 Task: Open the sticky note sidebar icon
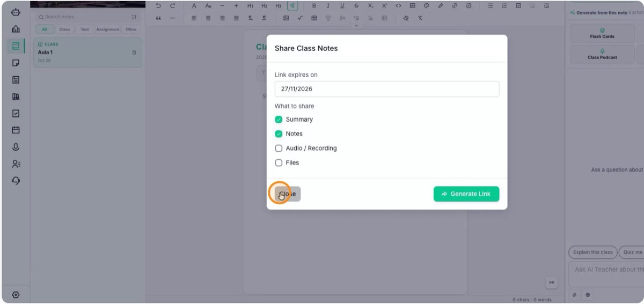click(x=16, y=63)
